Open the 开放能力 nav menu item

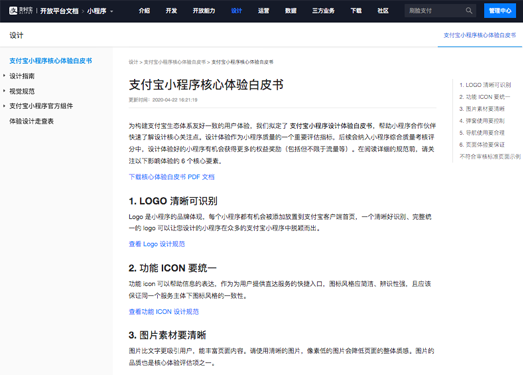point(204,11)
